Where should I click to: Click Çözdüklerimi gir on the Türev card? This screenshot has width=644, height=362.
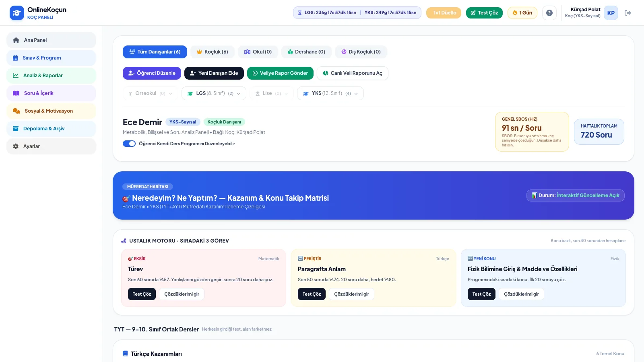182,294
